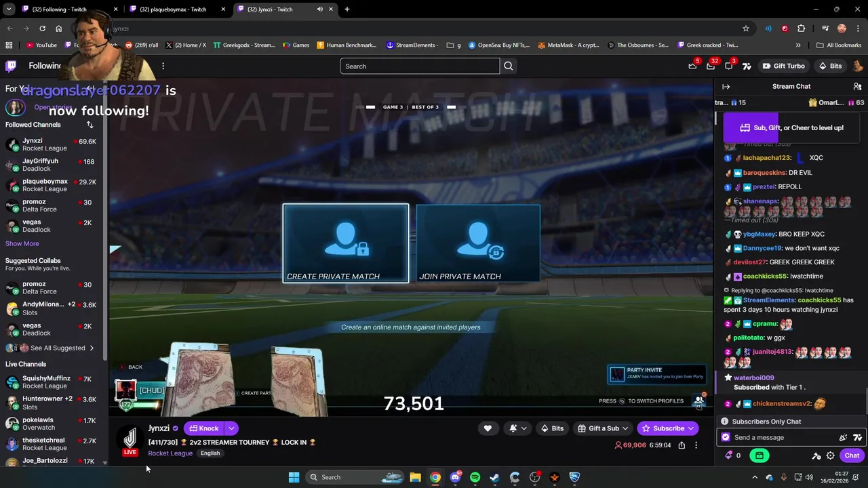Click the English language tag
868x488 pixels.
210,453
